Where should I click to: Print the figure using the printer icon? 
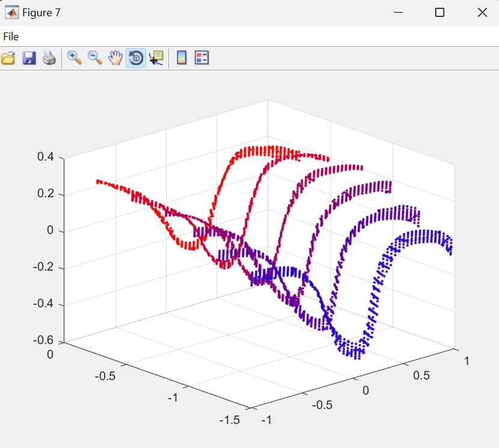(x=49, y=58)
